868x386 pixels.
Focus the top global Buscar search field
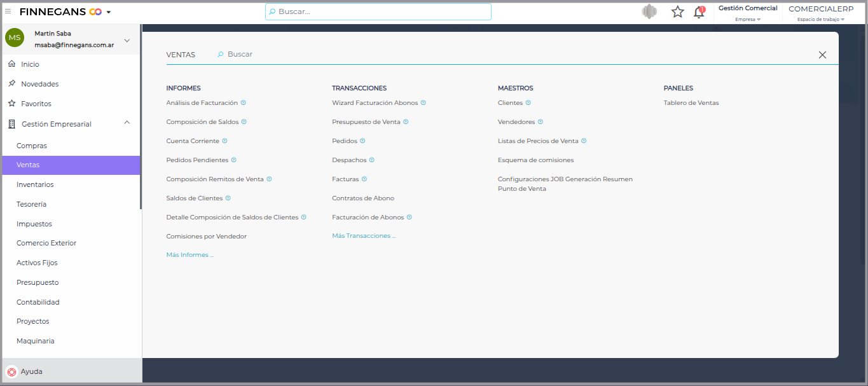tap(378, 11)
